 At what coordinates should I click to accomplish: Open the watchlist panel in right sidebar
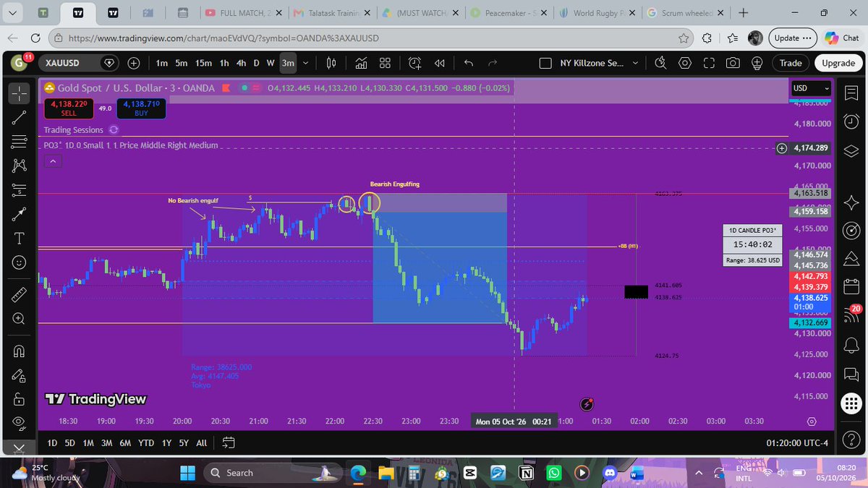point(851,93)
